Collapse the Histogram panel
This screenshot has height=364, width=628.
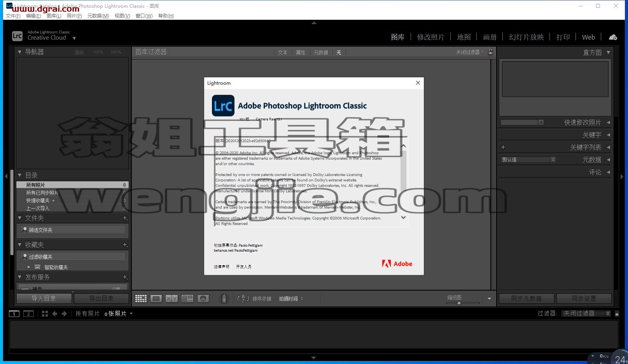point(608,52)
